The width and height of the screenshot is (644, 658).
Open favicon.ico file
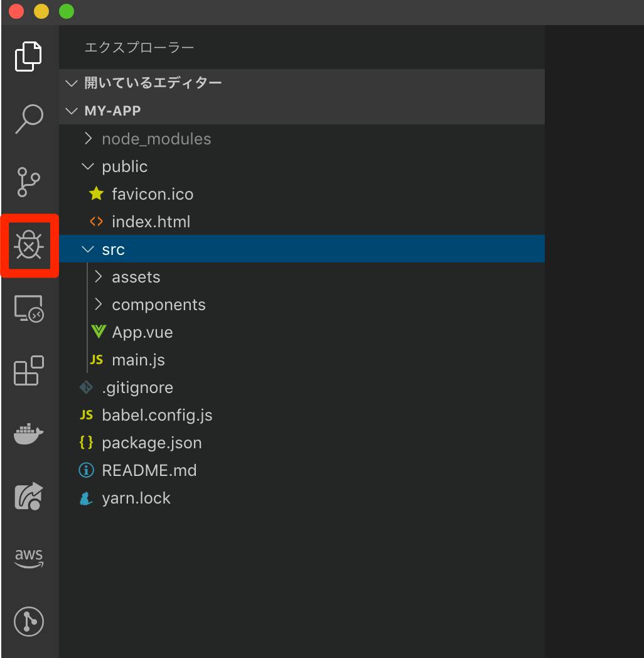pos(153,194)
